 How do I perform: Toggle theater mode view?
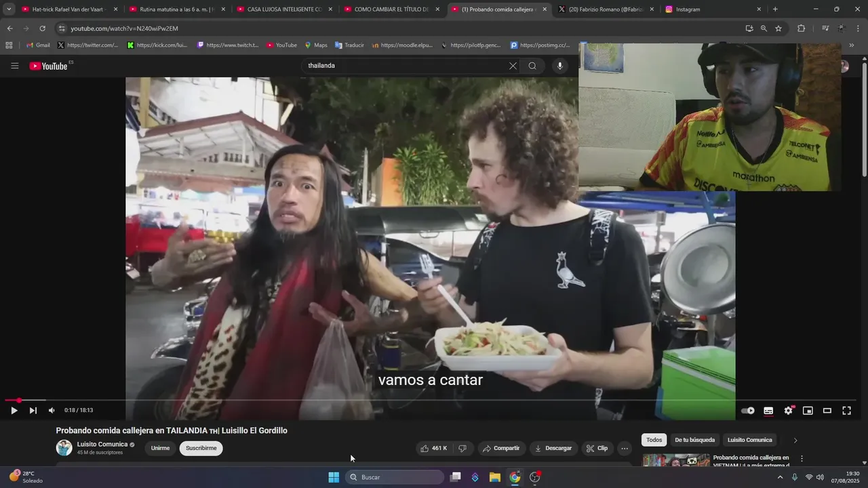[x=827, y=410]
